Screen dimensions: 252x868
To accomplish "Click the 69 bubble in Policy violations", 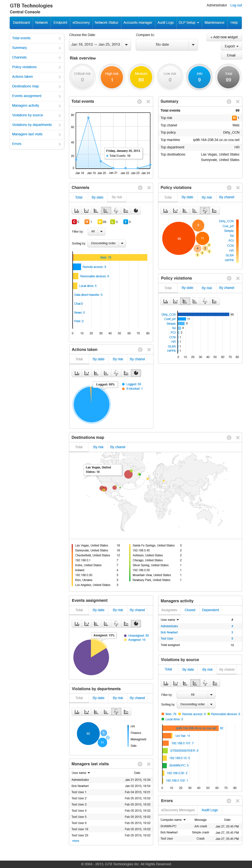I will point(179,239).
